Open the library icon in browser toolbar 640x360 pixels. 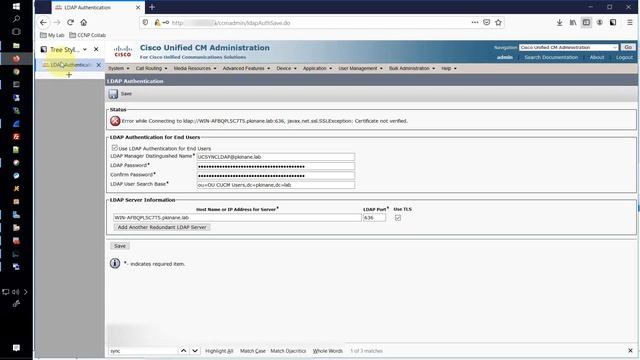pos(573,22)
